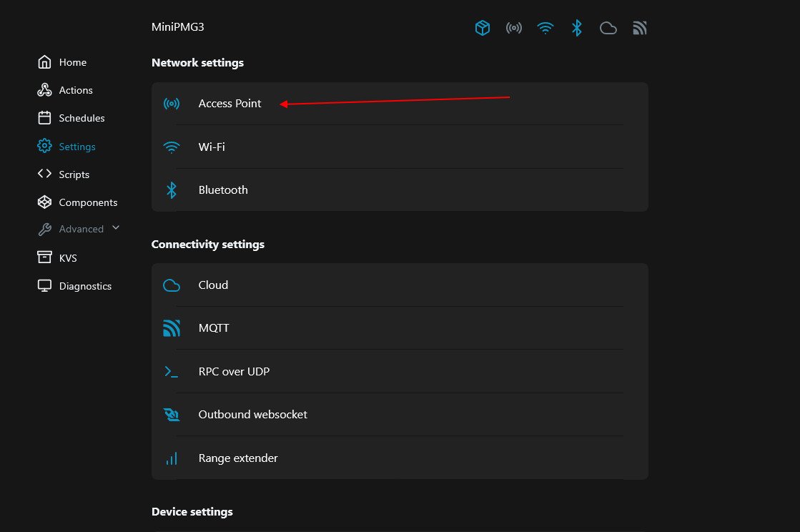
Task: Click the access point status icon in header
Action: pyautogui.click(x=514, y=28)
